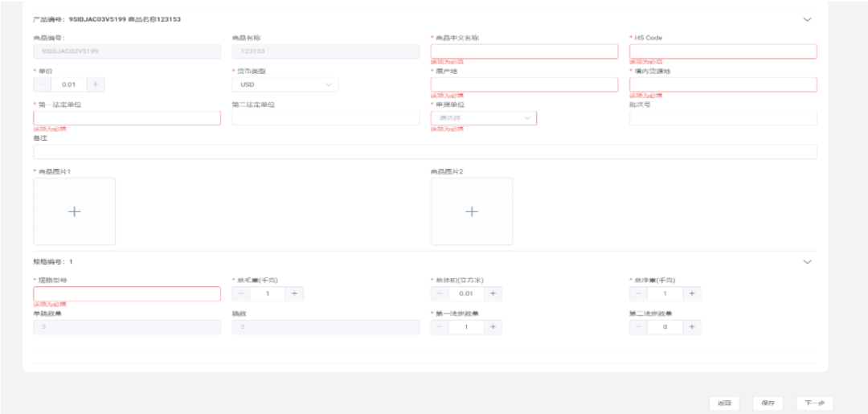The image size is (868, 414).
Task: Click the 保存 button
Action: [768, 403]
